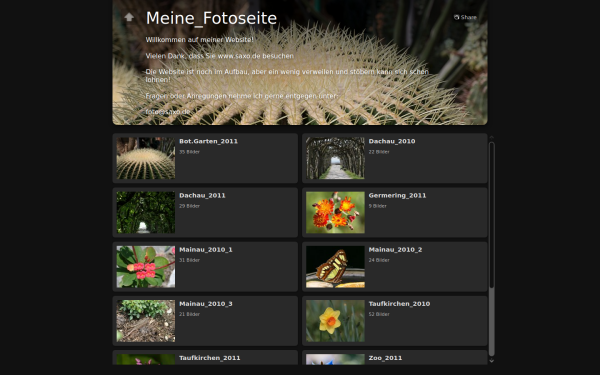Image resolution: width=600 pixels, height=375 pixels.
Task: Click the foto@saxo.de email address
Action: (x=168, y=112)
